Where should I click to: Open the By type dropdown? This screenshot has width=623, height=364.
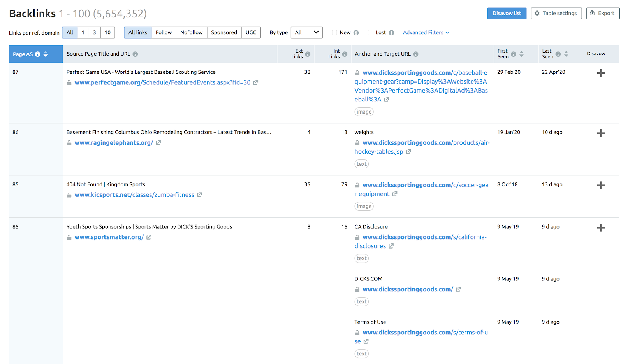pyautogui.click(x=306, y=33)
